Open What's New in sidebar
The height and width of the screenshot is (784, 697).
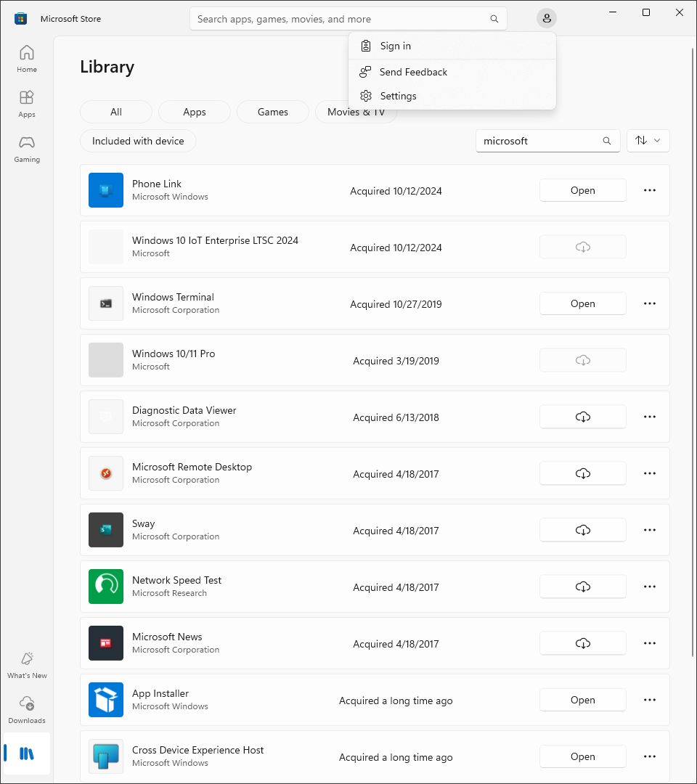pyautogui.click(x=26, y=665)
